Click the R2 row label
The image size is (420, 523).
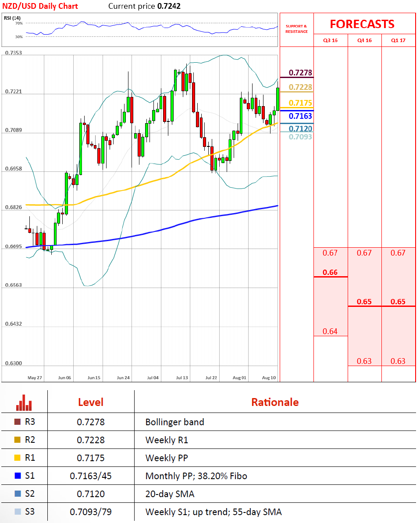coord(30,440)
